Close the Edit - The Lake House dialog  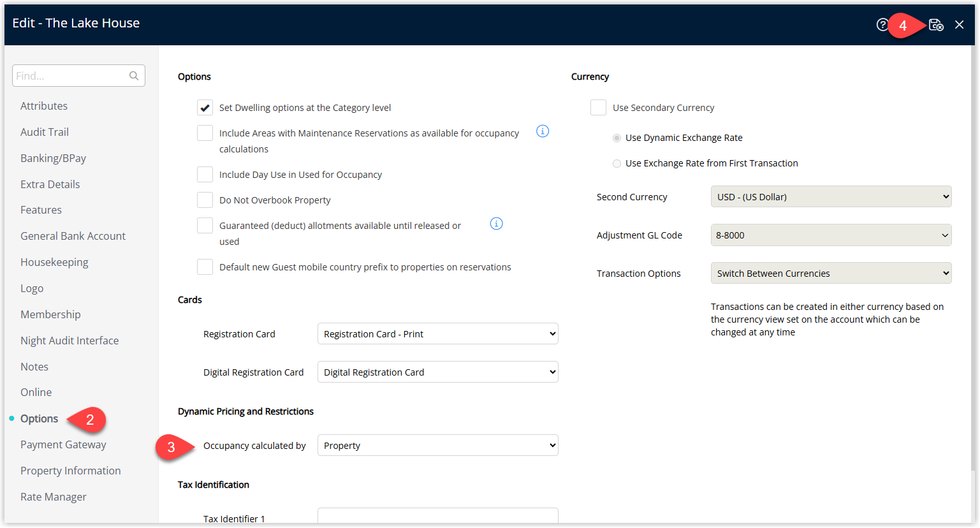pyautogui.click(x=959, y=25)
